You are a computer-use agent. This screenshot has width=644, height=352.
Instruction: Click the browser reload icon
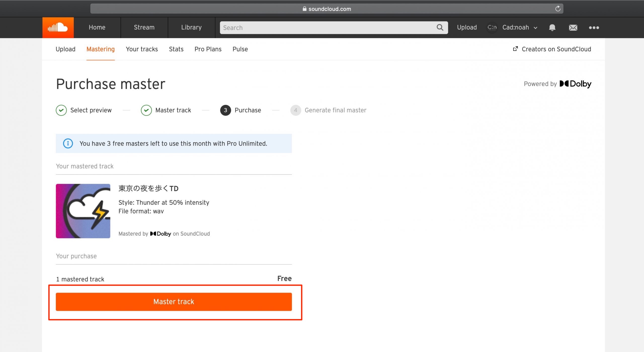[558, 9]
